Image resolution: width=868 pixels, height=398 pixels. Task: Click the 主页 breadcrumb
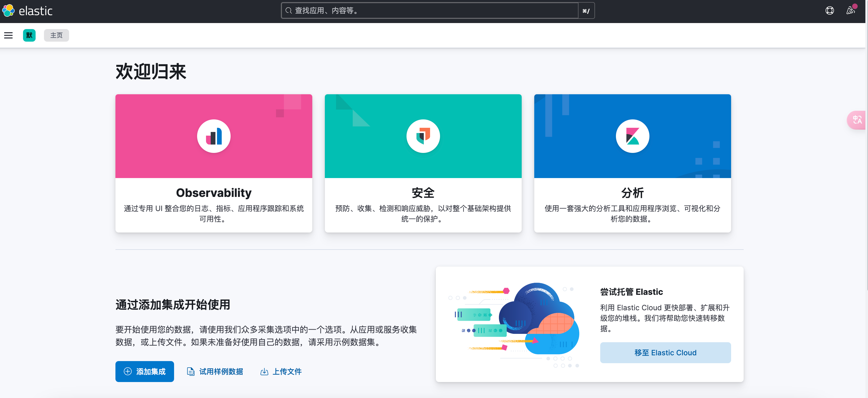coord(56,35)
